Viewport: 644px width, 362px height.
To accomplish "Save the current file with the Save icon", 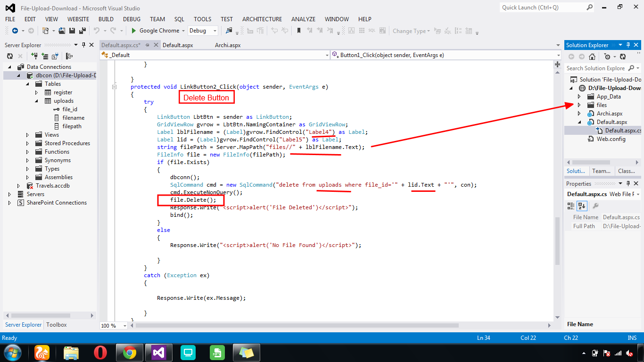I will click(x=72, y=31).
